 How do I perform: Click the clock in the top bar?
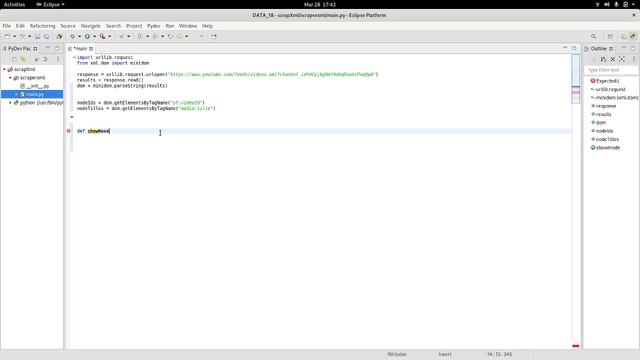[x=320, y=4]
